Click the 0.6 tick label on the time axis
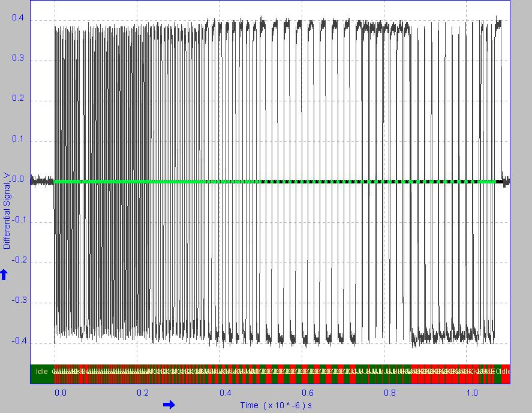532x413 pixels. 308,393
